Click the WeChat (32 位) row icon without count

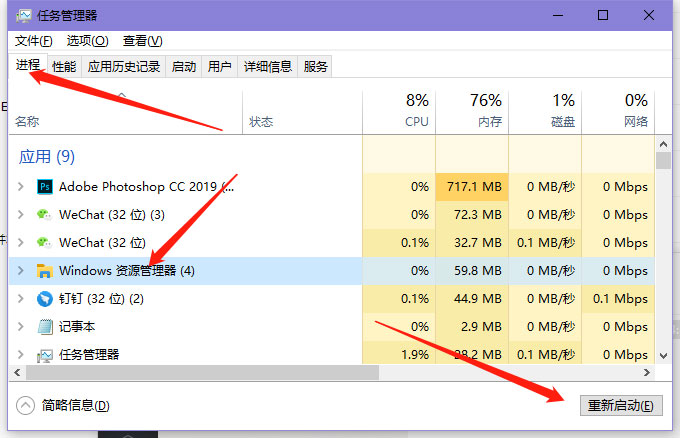(x=44, y=242)
